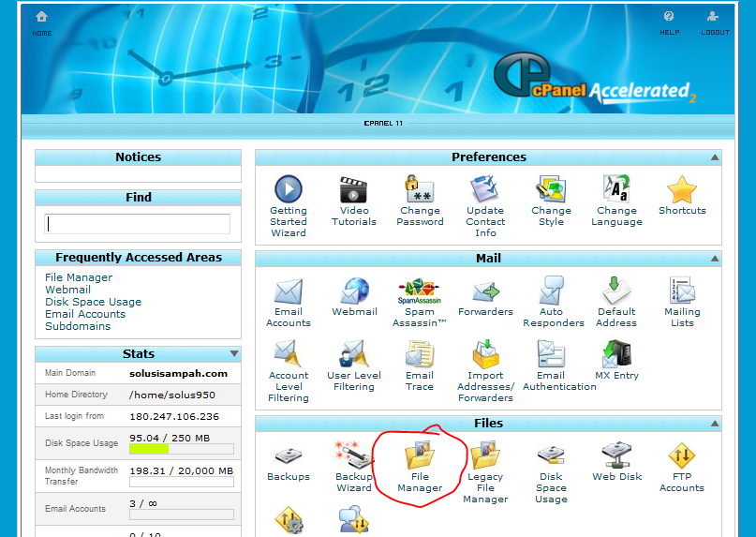Open the Webmail globe icon
Viewport: 756px width, 537px height.
click(354, 291)
